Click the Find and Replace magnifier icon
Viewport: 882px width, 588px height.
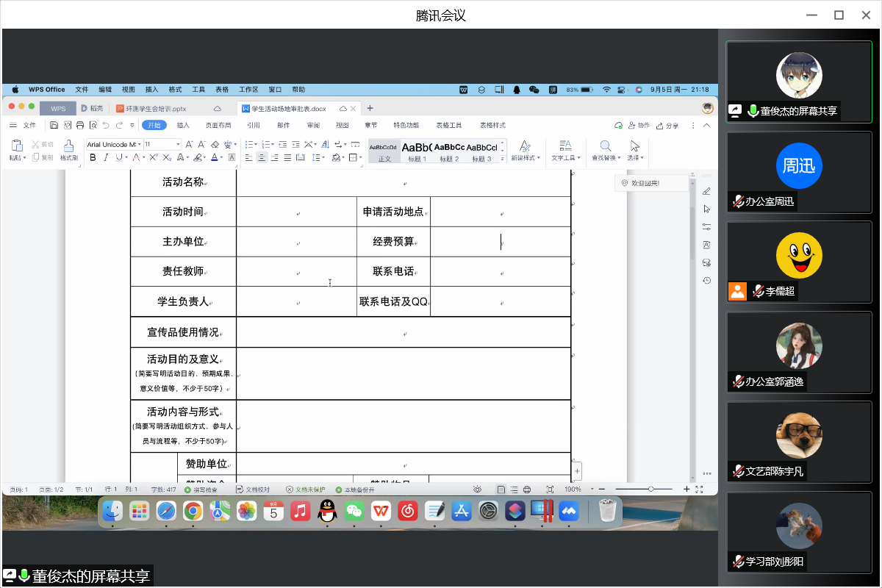[x=606, y=146]
